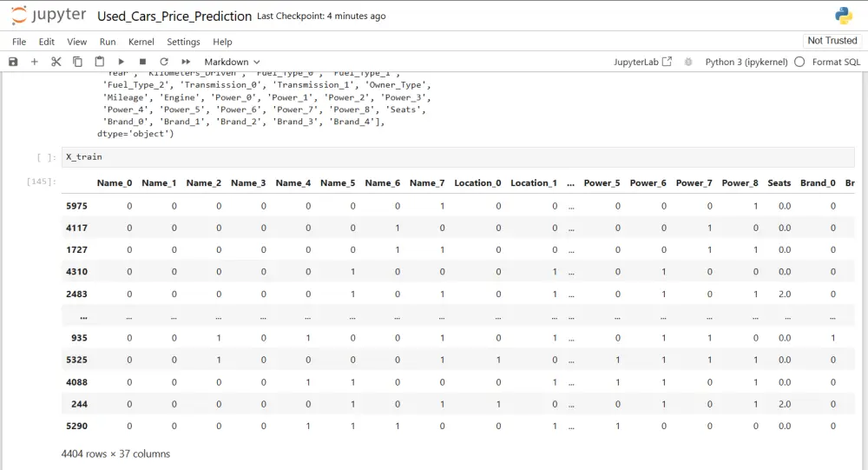The width and height of the screenshot is (868, 470).
Task: Open the Settings menu
Action: coord(183,42)
